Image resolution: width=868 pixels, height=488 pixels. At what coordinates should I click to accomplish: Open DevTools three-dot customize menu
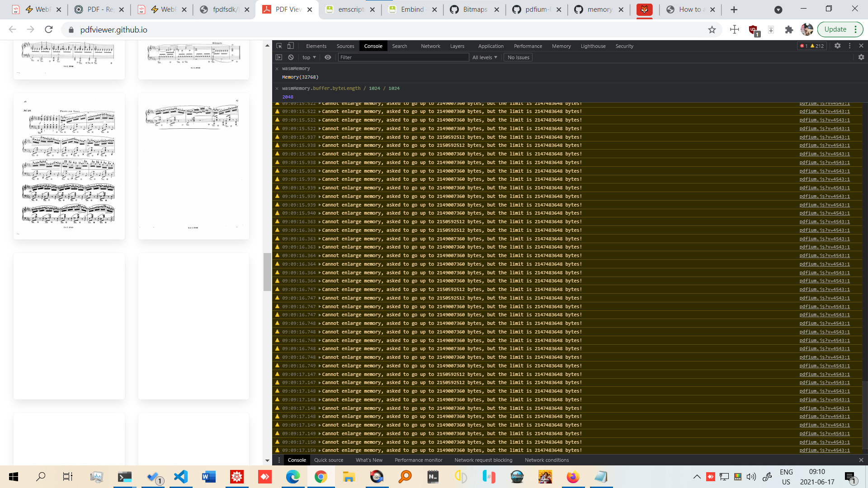pyautogui.click(x=849, y=46)
